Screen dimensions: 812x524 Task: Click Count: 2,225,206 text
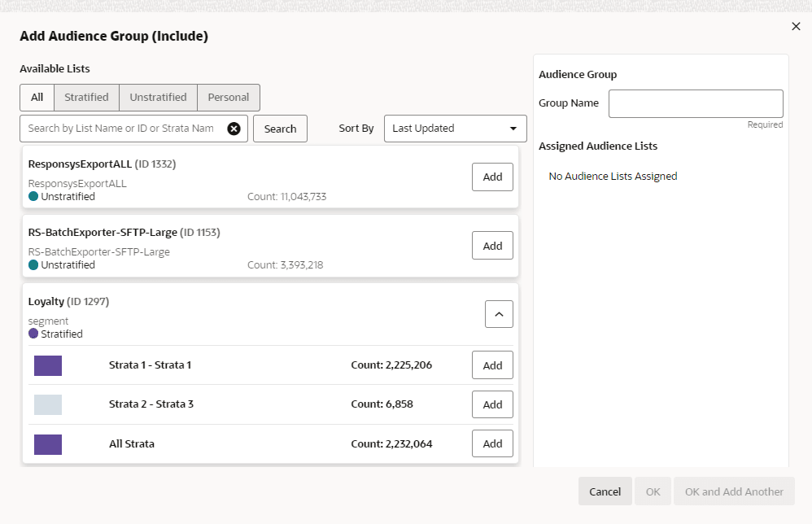pyautogui.click(x=391, y=365)
